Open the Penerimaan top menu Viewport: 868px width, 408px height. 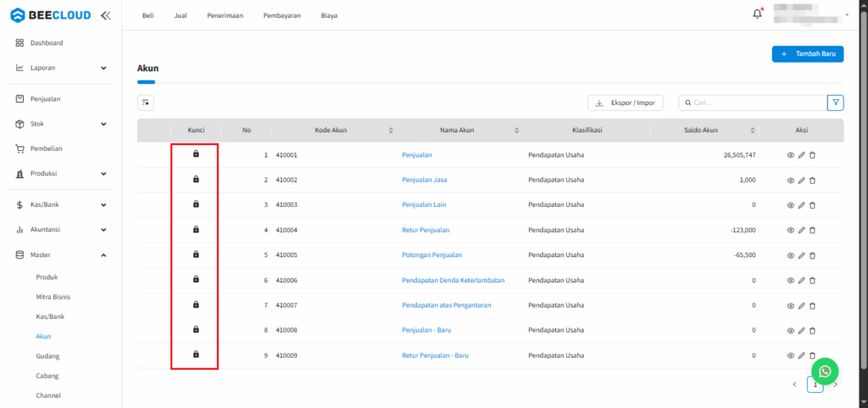(225, 15)
